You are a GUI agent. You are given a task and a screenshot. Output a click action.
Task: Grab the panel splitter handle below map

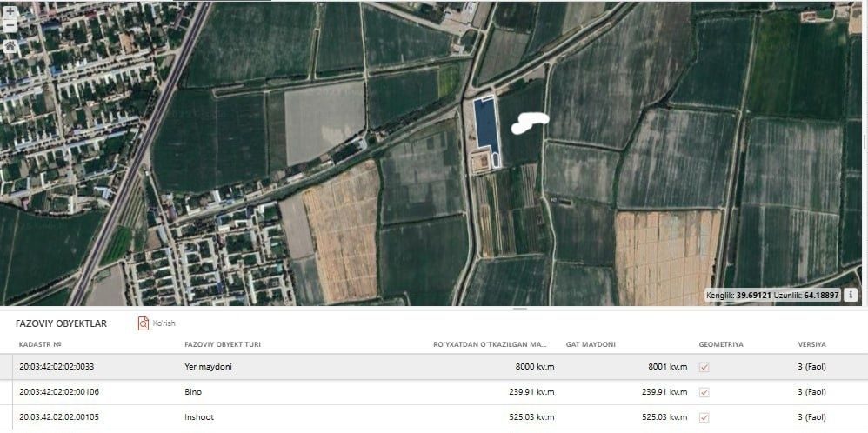[520, 308]
